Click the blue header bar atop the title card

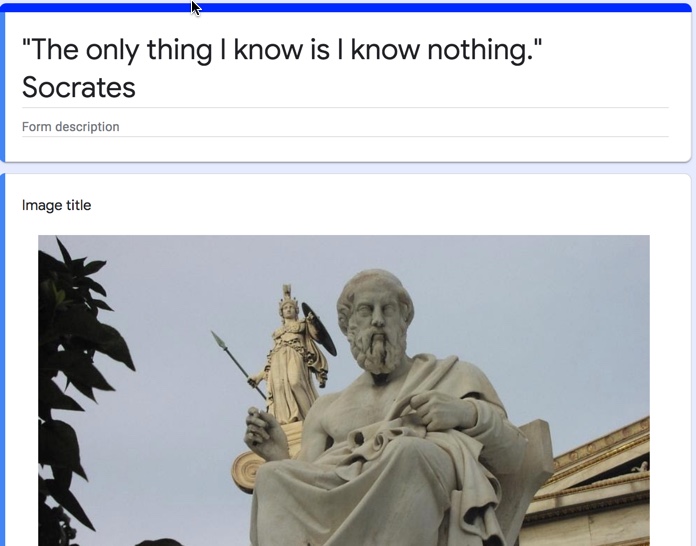pos(346,8)
